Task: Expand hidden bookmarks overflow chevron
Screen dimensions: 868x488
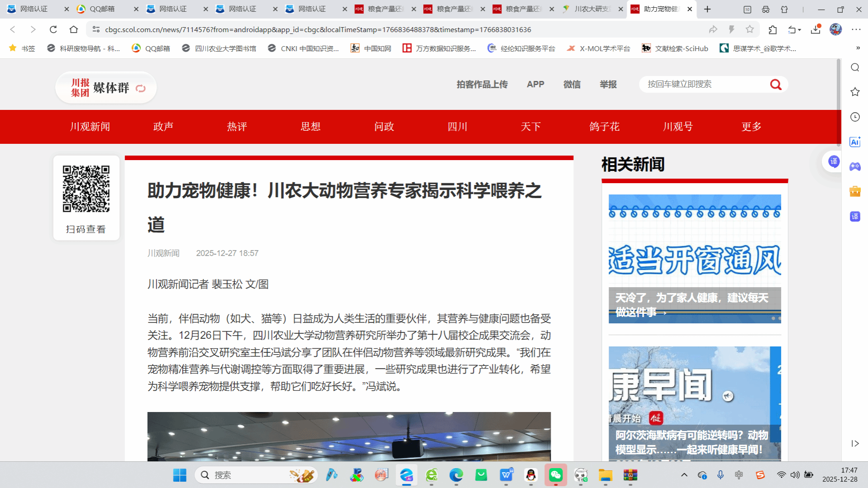Action: (x=858, y=48)
